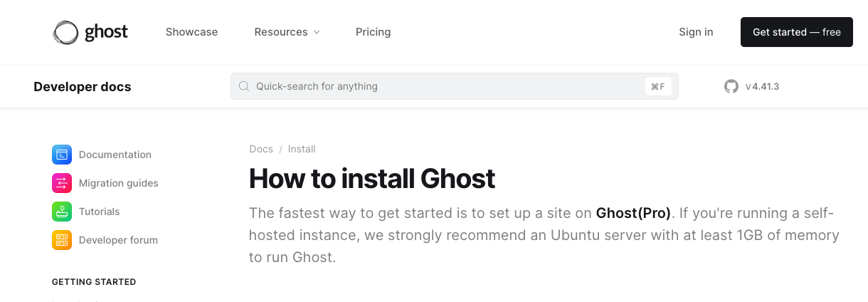Select the Docs breadcrumb
Image resolution: width=868 pixels, height=302 pixels.
(x=261, y=149)
